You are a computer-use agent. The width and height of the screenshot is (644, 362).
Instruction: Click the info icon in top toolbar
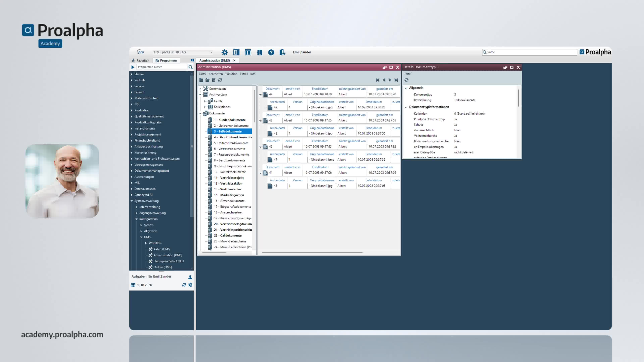pyautogui.click(x=259, y=52)
